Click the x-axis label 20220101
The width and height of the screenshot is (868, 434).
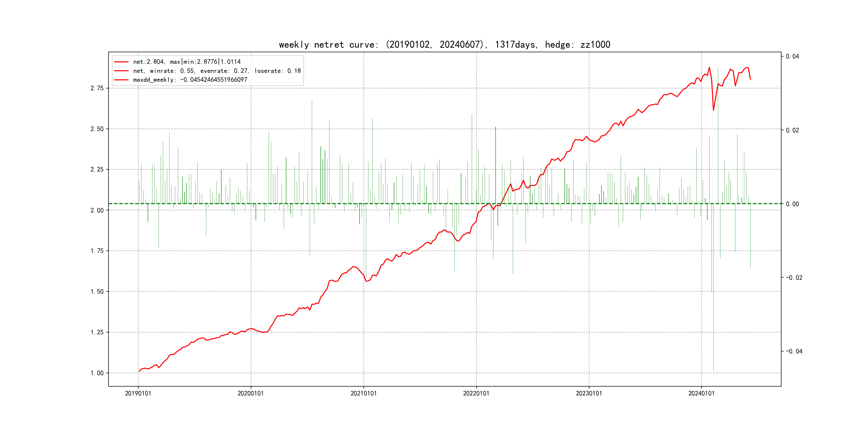476,393
